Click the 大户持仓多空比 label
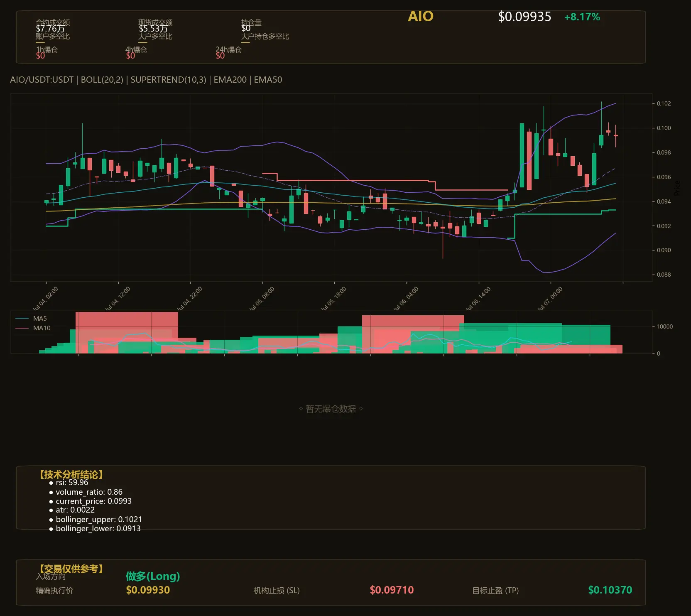Image resolution: width=691 pixels, height=616 pixels. point(265,36)
